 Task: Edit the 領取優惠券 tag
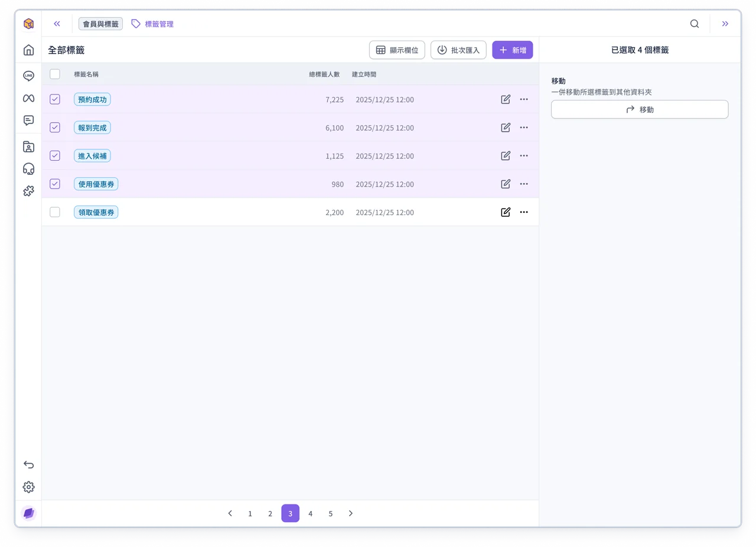tap(506, 212)
